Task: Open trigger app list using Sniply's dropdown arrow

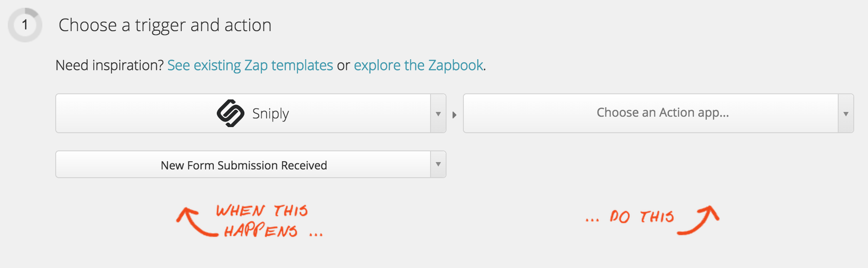Action: (438, 114)
